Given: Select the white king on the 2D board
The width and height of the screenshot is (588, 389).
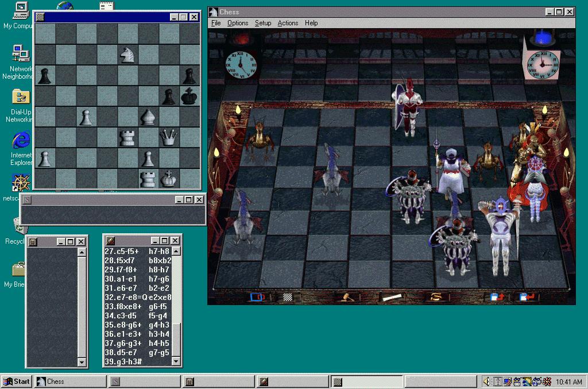Looking at the screenshot, I should tap(168, 179).
